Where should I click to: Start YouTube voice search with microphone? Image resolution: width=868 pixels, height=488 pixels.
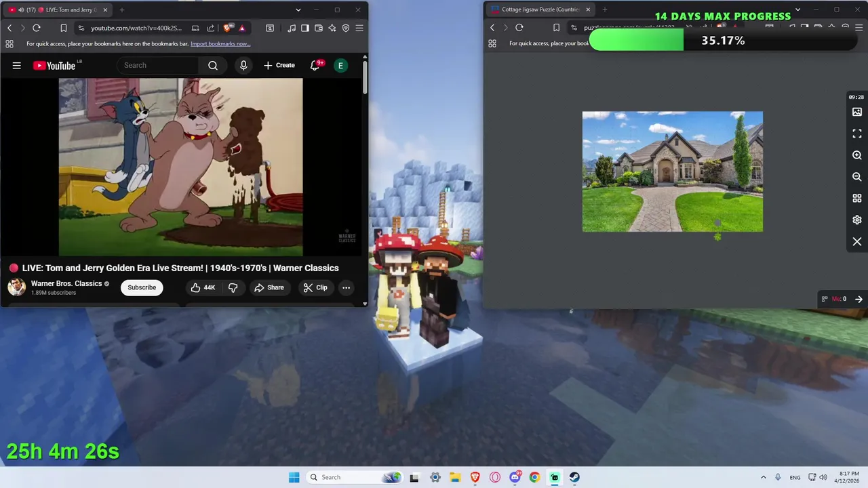(243, 65)
